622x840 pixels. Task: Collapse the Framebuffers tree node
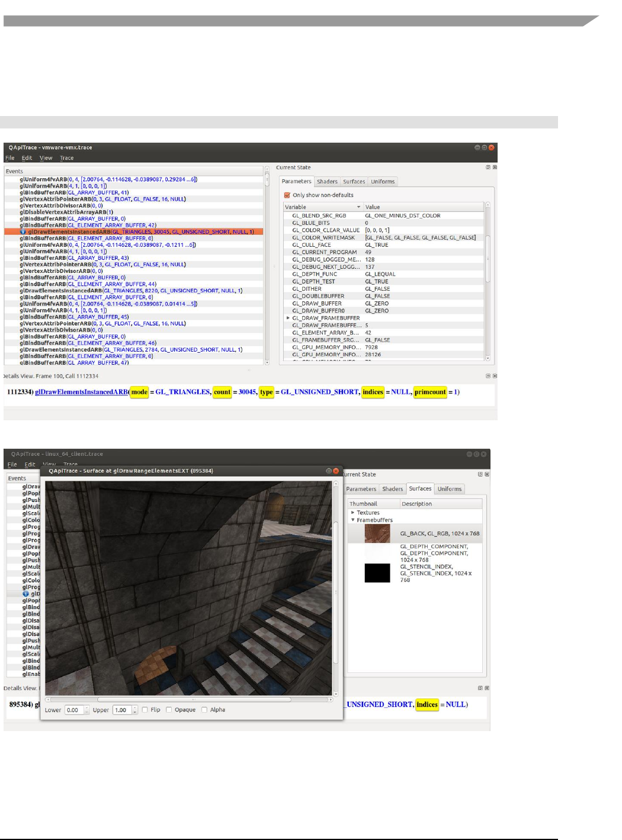click(x=352, y=520)
